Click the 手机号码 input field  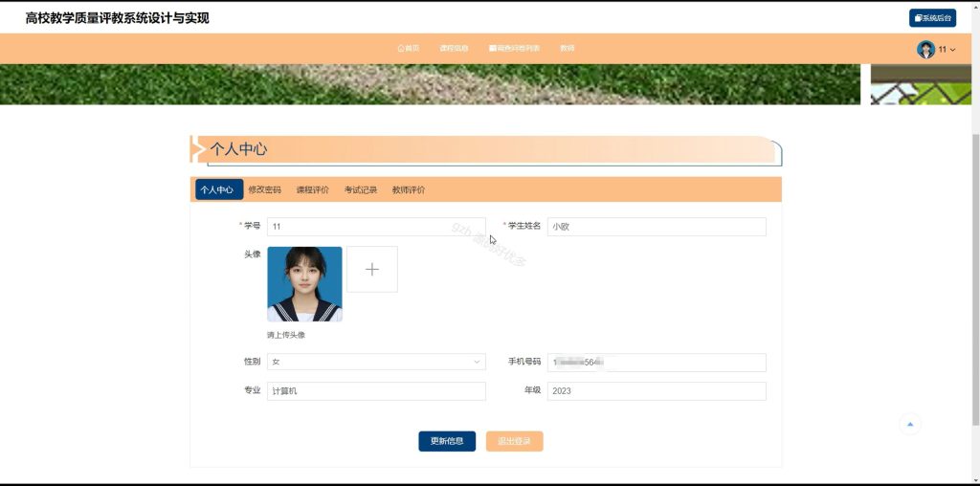[x=657, y=363]
